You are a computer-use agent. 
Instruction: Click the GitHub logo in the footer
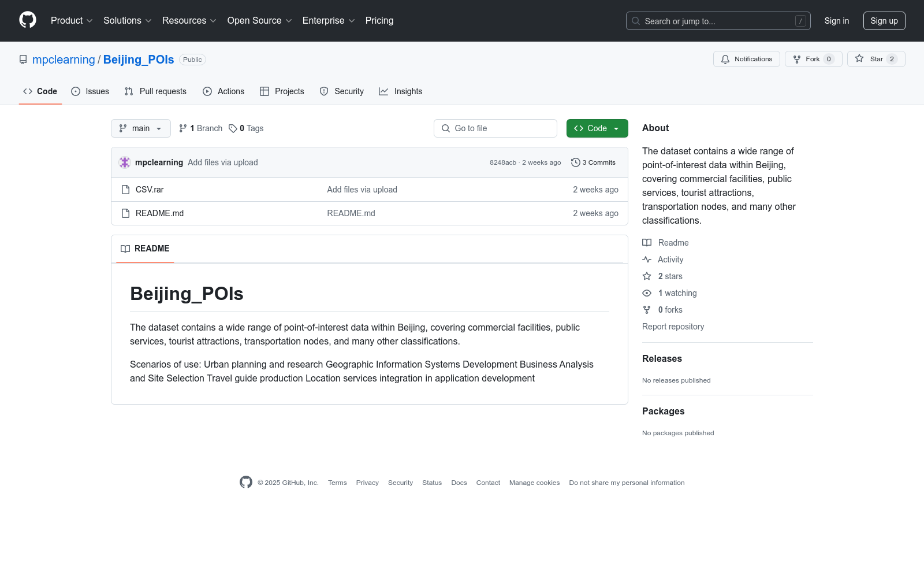[x=246, y=482]
